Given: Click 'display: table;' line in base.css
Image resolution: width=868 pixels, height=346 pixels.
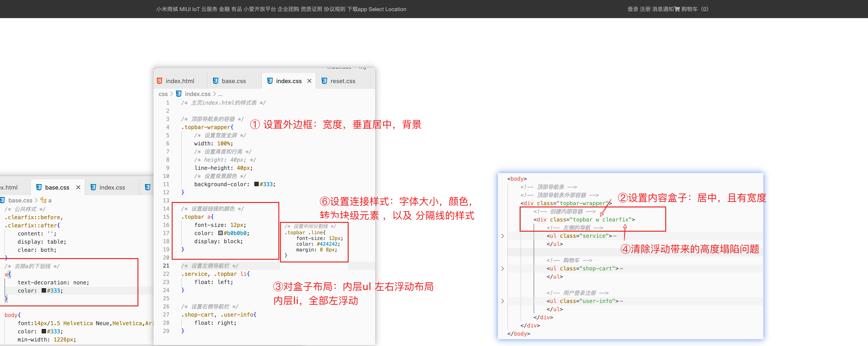Looking at the screenshot, I should pos(42,242).
